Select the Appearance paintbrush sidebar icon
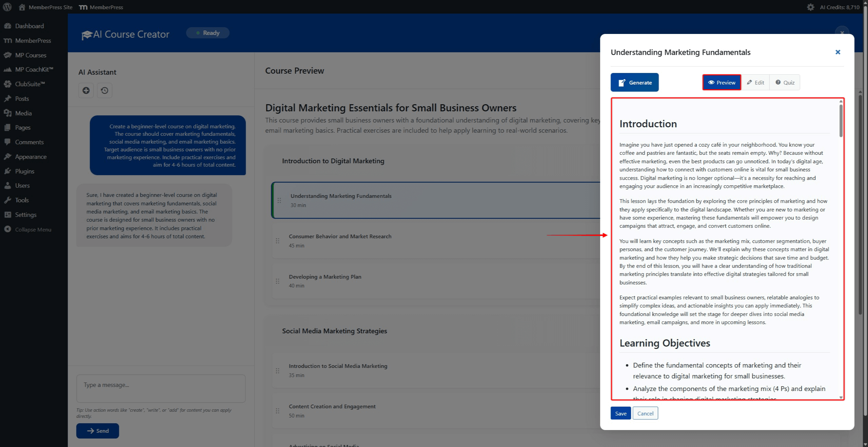Viewport: 868px width, 447px height. pos(8,156)
